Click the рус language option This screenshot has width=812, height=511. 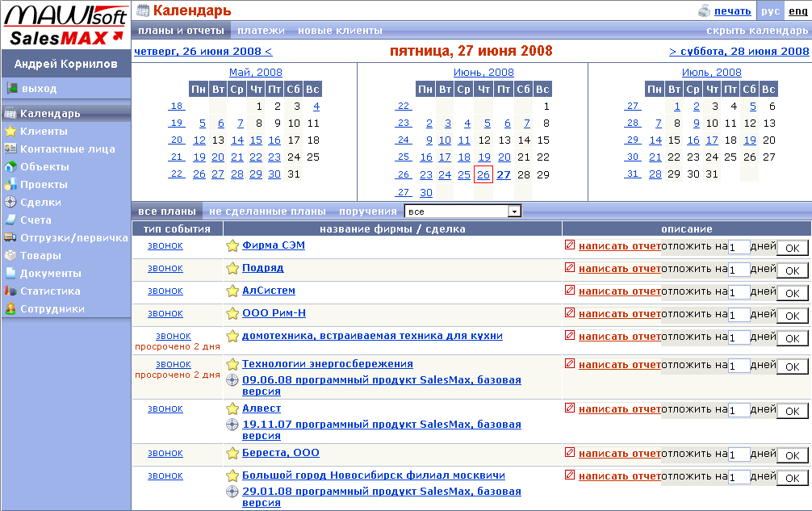click(x=771, y=10)
